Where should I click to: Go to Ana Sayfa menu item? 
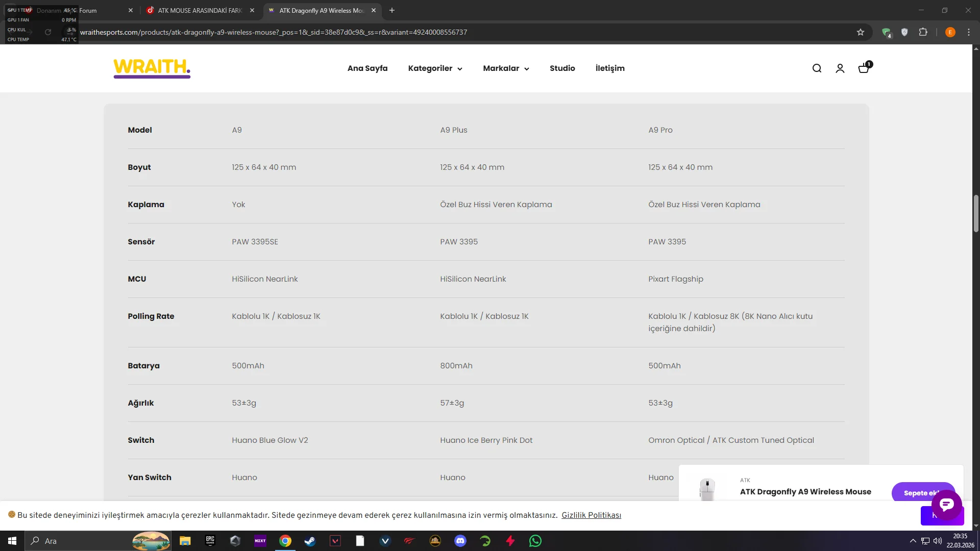367,68
